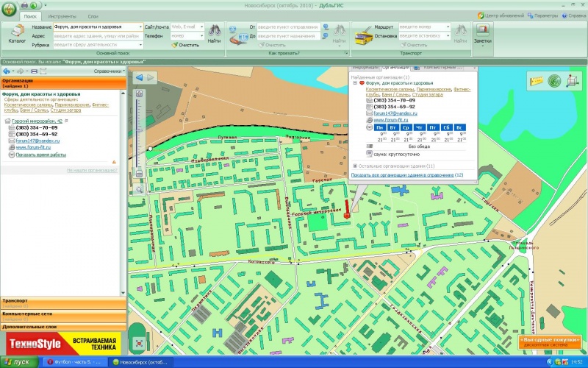Pick departure point on map icon next to От
588x368 pixels.
click(326, 27)
